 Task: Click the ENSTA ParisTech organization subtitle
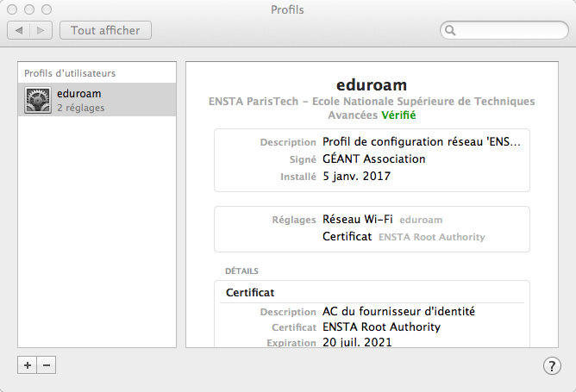(x=372, y=109)
